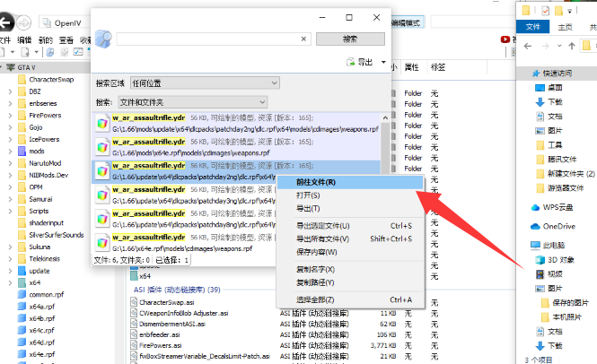Click the magnifier search icon in the search dialog
Screen dimensions: 597x364
(103, 39)
